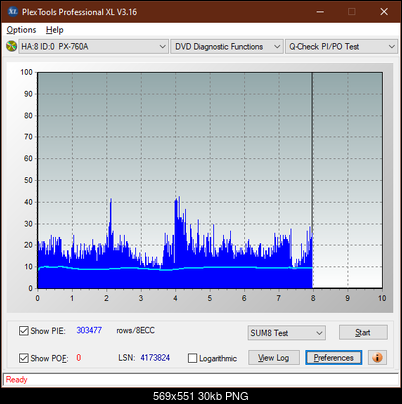Click the POF count value 0

[x=79, y=358]
